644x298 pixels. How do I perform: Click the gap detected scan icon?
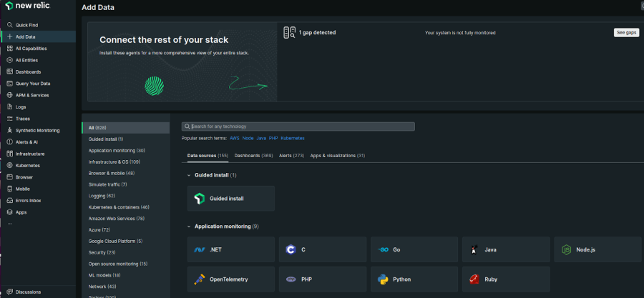click(x=290, y=33)
